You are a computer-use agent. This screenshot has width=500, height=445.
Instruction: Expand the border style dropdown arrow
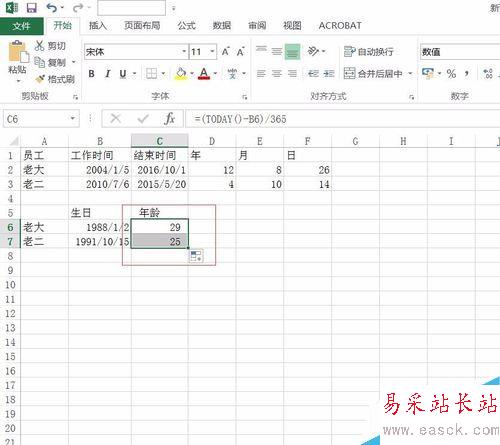pos(163,74)
